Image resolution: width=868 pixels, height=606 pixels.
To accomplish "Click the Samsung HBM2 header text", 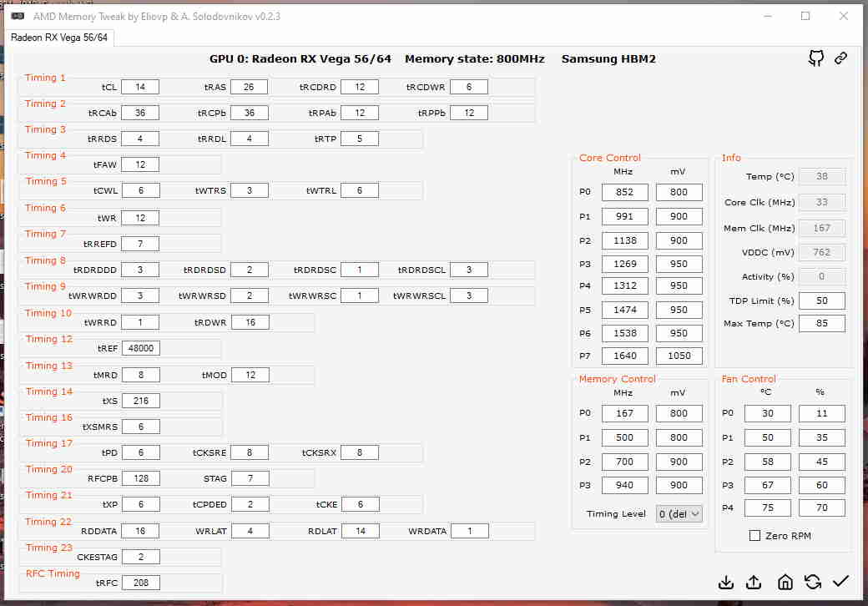I will (608, 58).
